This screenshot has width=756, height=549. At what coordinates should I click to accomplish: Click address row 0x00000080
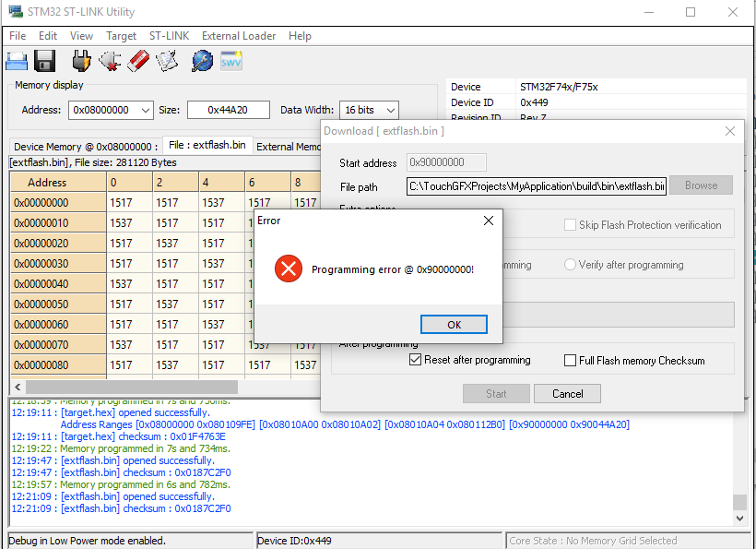(58, 364)
